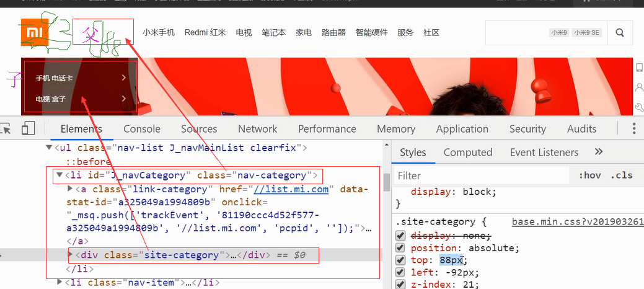The image size is (644, 289).
Task: Open the Application tab
Action: pyautogui.click(x=462, y=128)
